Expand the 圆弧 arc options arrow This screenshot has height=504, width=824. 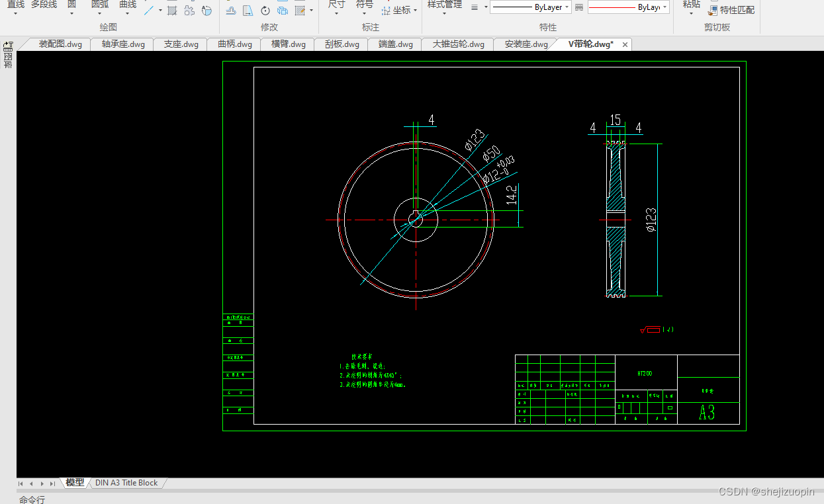(x=99, y=14)
